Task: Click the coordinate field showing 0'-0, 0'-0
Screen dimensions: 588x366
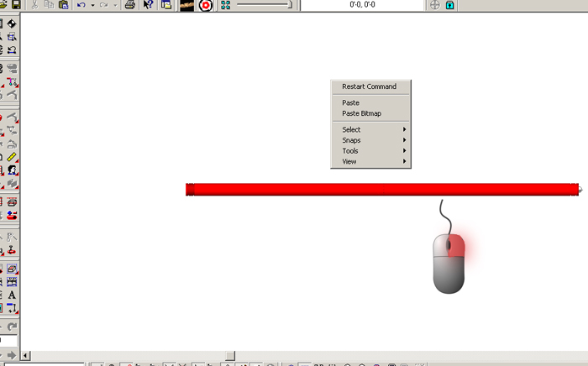Action: (x=362, y=5)
